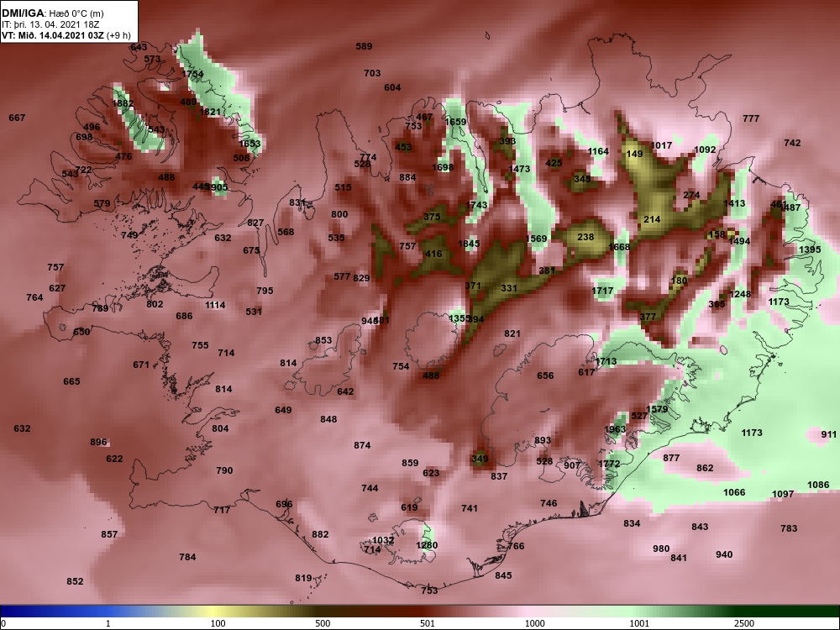The width and height of the screenshot is (840, 630).
Task: Click the offshore value 911
Action: pos(829,435)
